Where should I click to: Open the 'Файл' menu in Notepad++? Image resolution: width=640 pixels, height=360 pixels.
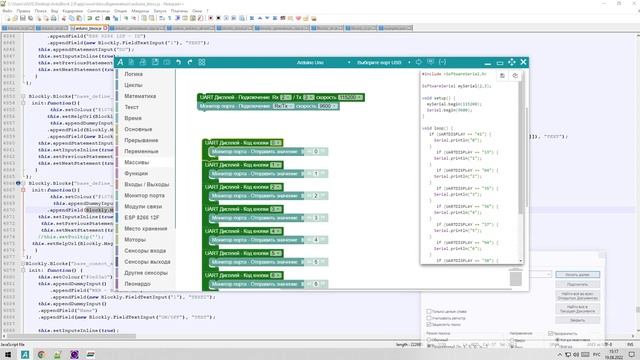7,11
